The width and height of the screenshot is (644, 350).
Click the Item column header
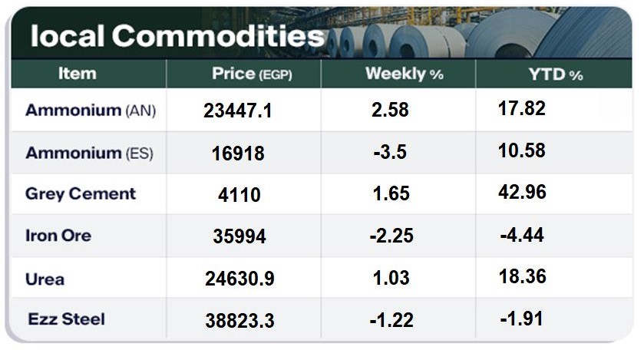[77, 74]
